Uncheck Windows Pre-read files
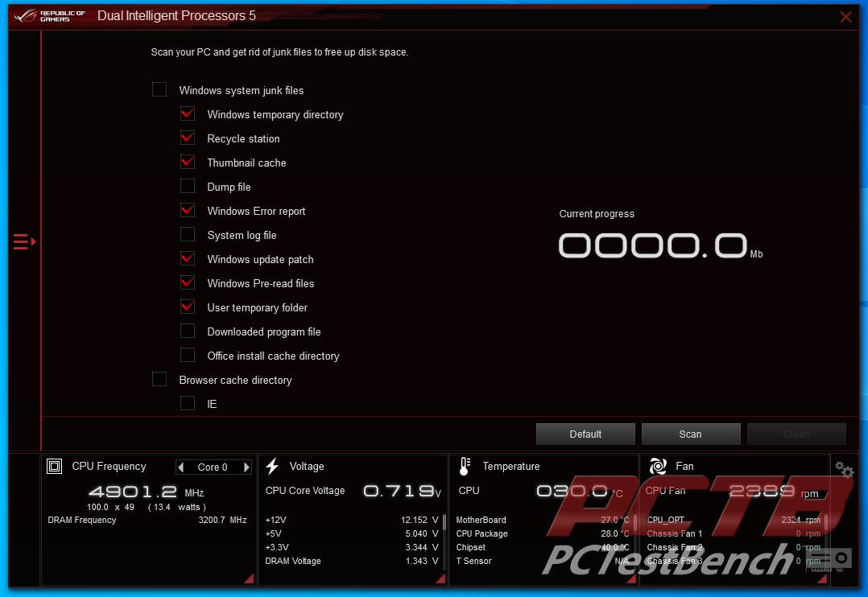868x597 pixels. pyautogui.click(x=188, y=282)
